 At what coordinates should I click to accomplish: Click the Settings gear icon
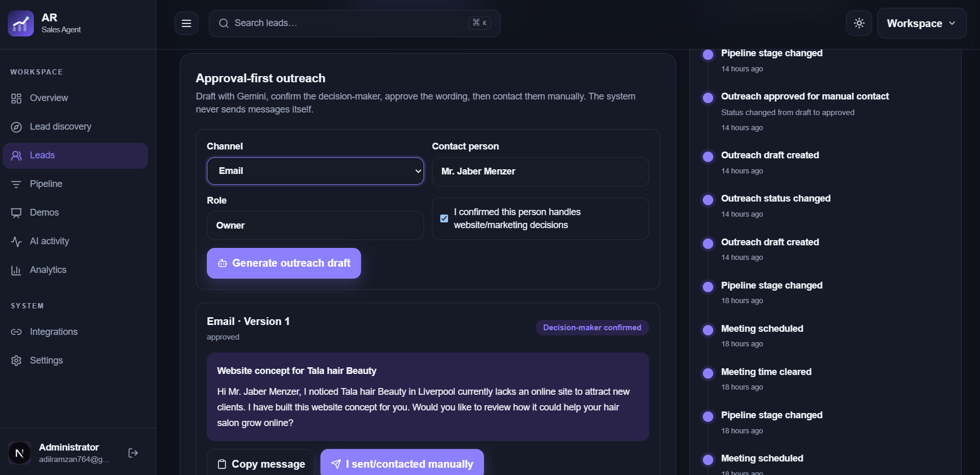pyautogui.click(x=17, y=361)
